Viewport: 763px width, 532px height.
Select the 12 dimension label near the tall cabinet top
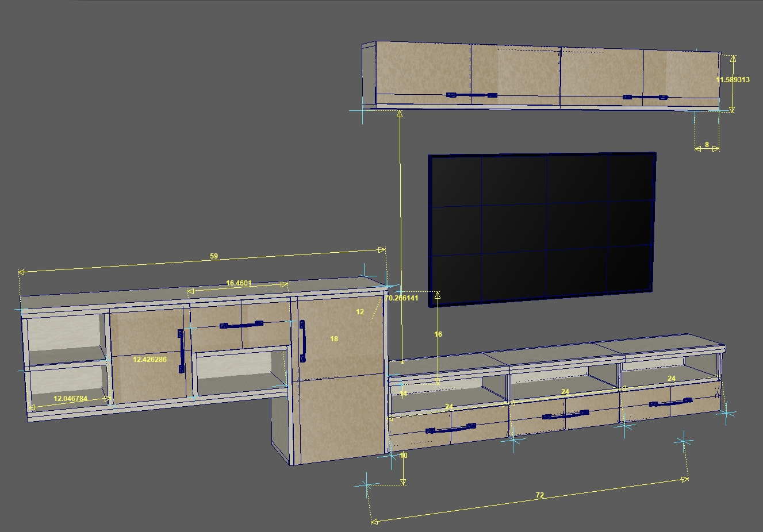(360, 312)
